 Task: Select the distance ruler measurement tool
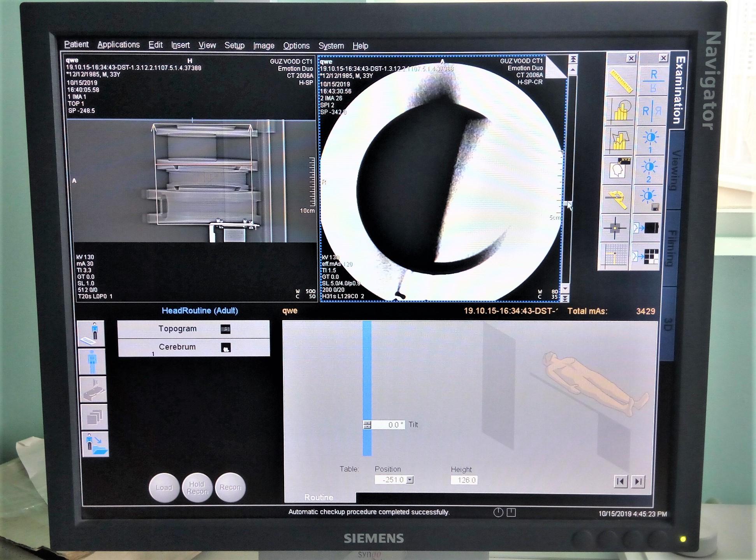[x=621, y=81]
